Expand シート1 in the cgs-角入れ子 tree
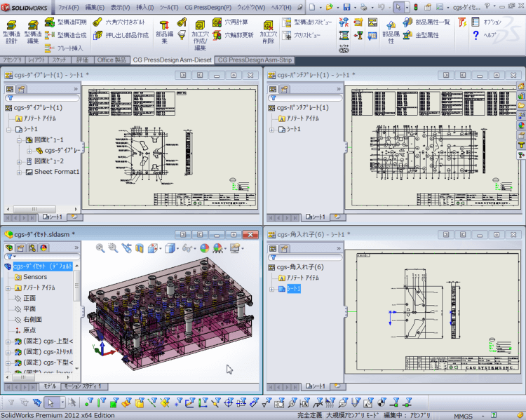The width and height of the screenshot is (526, 420). [x=272, y=289]
